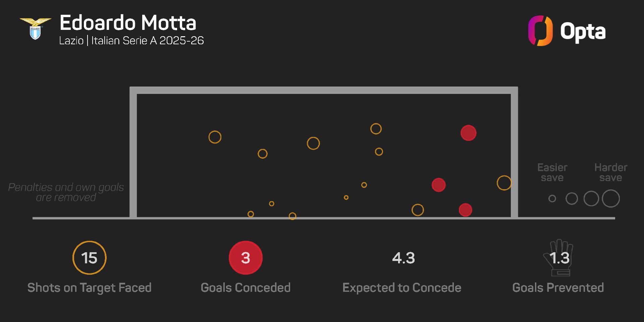644x322 pixels.
Task: Click the "Shots on Target Faced" label
Action: 89,287
